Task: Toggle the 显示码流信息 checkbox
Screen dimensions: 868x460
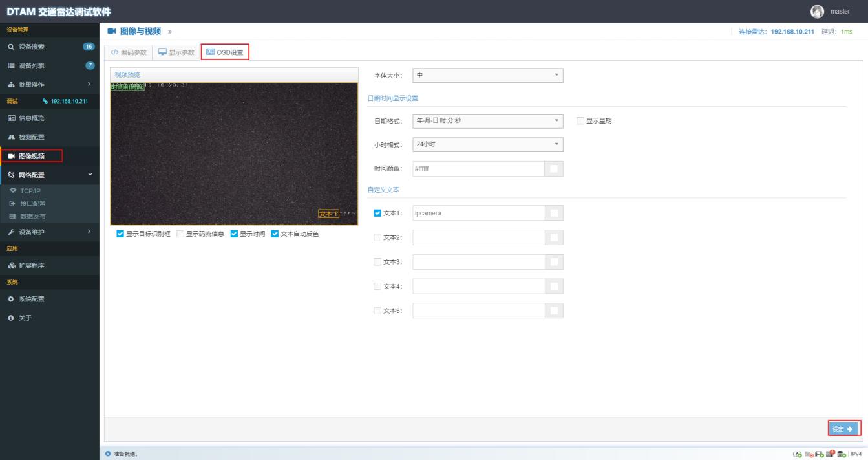Action: (180, 234)
